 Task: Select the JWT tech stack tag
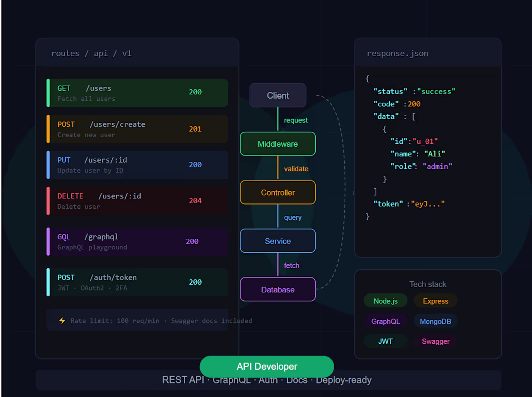[x=385, y=341]
